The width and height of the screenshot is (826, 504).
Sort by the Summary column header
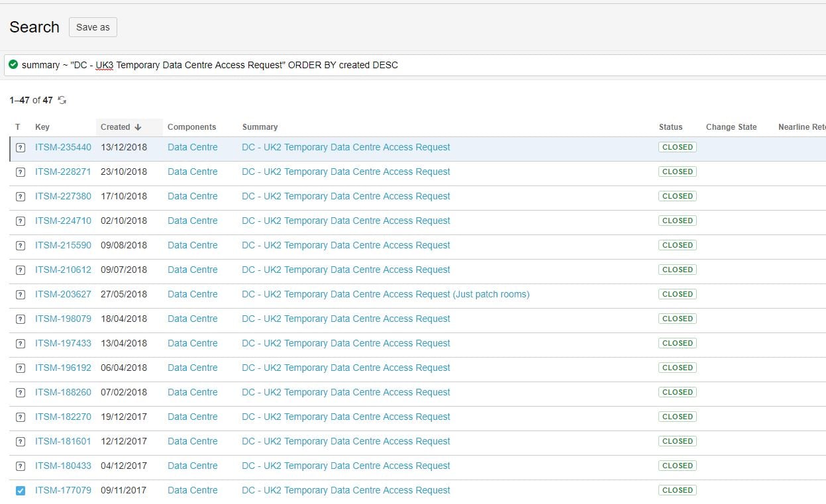[260, 127]
